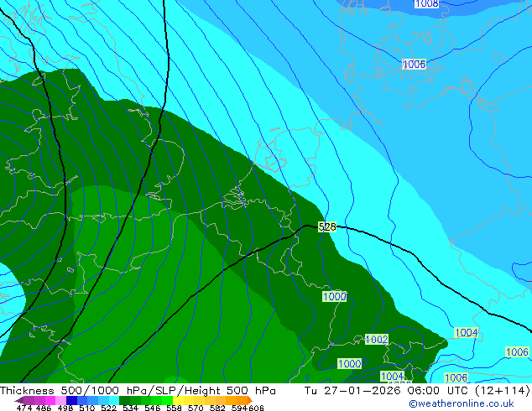
Task: Click the orange arrow at the legend's right end
Action: click(x=250, y=400)
